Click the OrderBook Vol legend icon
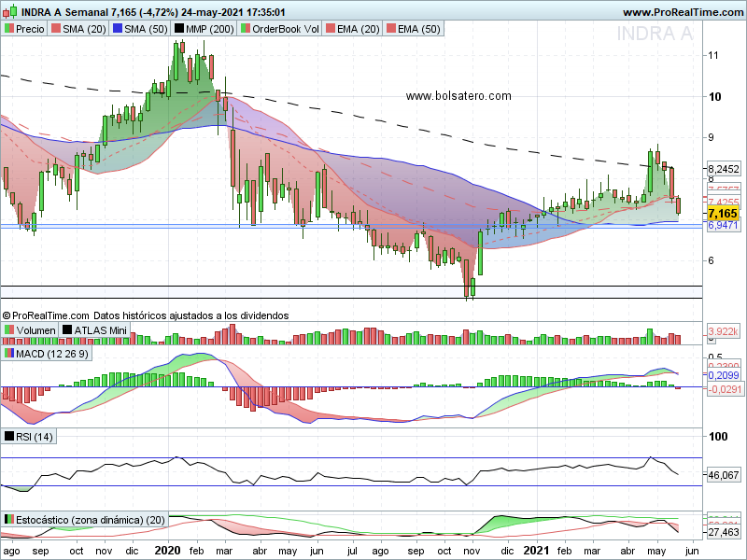Image resolution: width=747 pixels, height=560 pixels. pos(246,30)
